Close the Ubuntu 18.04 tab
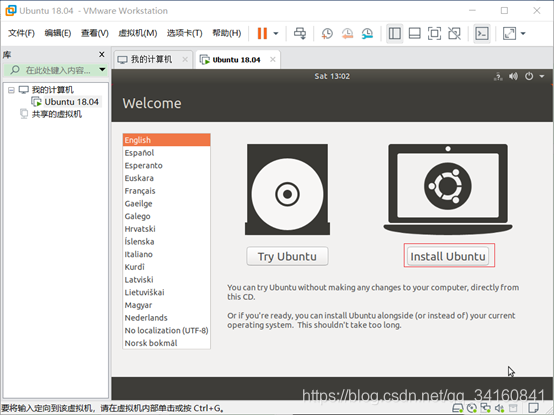Viewport: 554px width, 415px height. pos(273,59)
